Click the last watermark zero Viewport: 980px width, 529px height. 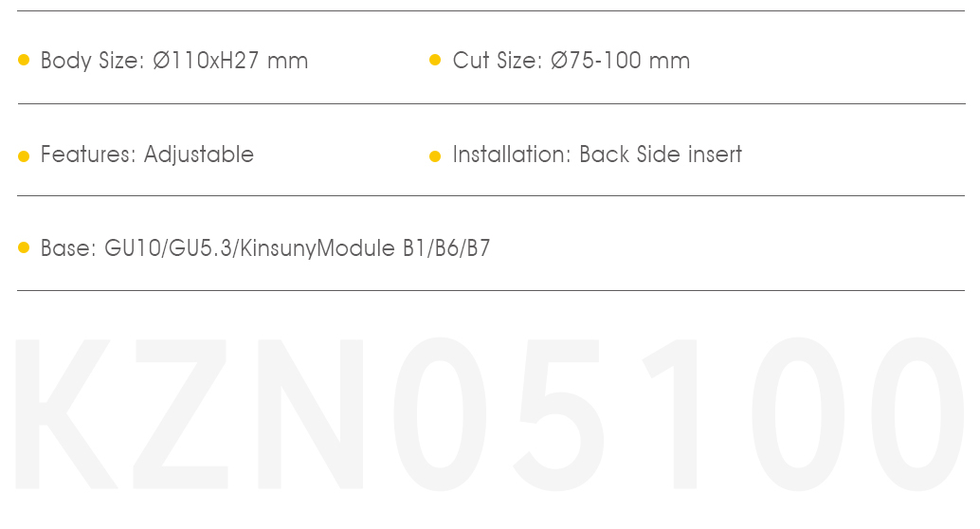[x=917, y=414]
